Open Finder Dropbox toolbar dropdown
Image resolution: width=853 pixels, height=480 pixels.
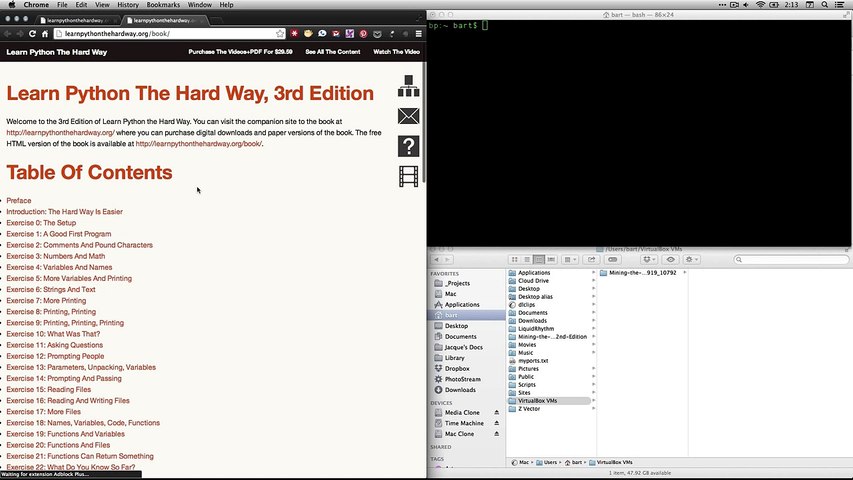[649, 260]
